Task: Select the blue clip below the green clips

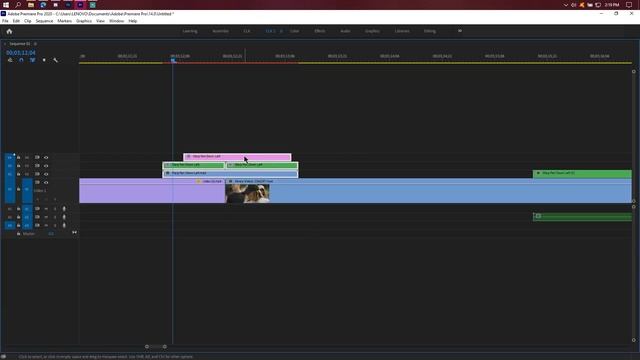Action: [230, 173]
